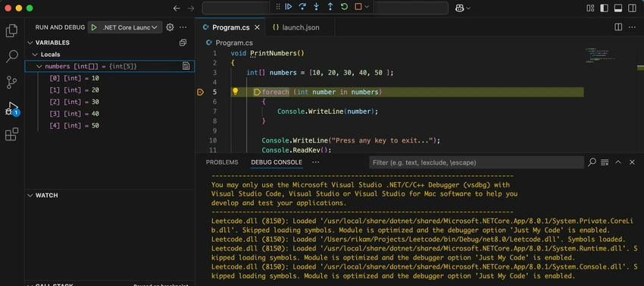The width and height of the screenshot is (644, 286).
Task: Click the foreach keyword on line 5
Action: coord(276,93)
